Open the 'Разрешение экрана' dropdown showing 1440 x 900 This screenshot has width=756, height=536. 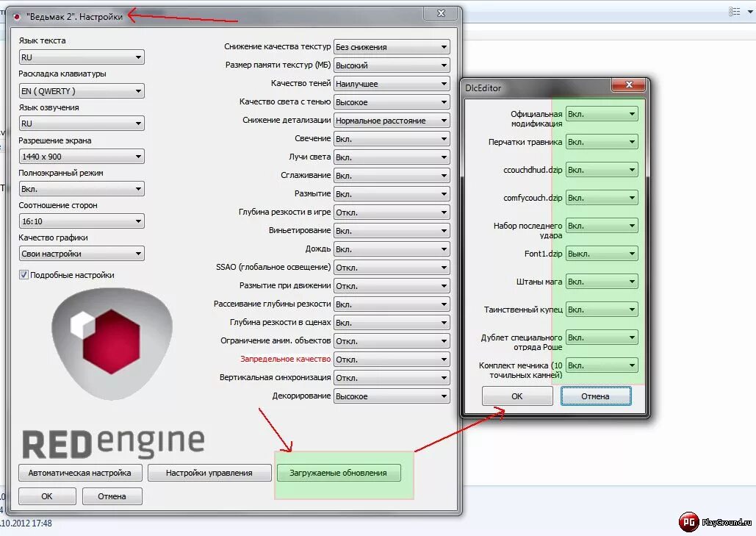(82, 157)
